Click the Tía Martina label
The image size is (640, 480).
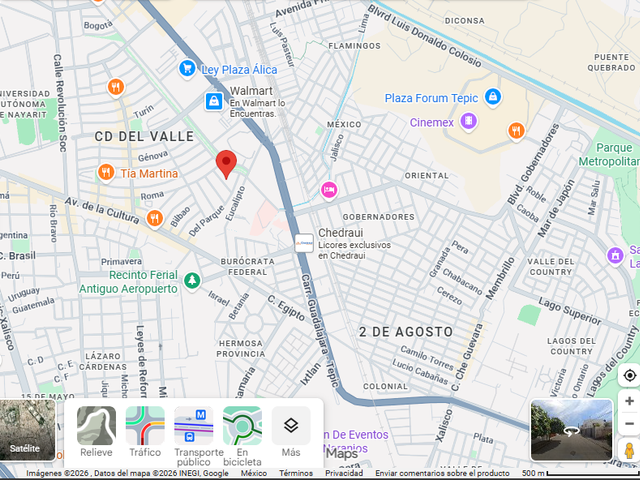coord(149,173)
